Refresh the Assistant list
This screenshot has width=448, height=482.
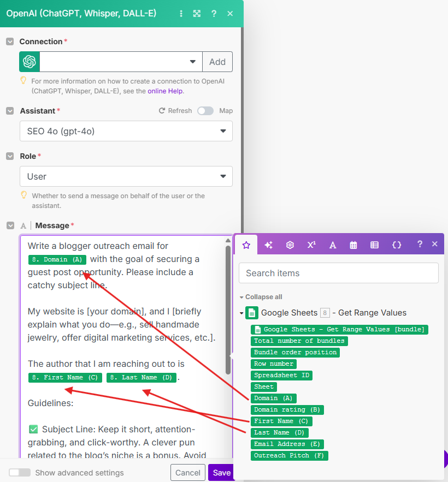click(175, 111)
